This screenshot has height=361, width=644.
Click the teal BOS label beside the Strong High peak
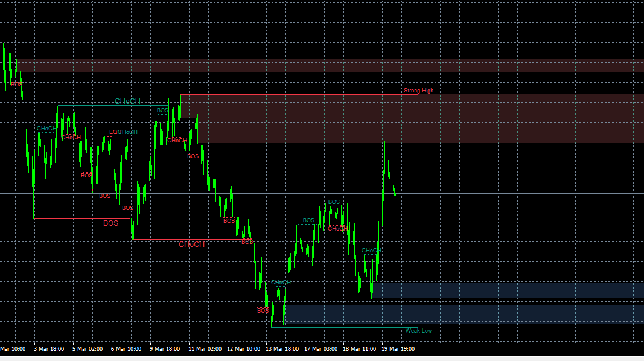point(162,110)
